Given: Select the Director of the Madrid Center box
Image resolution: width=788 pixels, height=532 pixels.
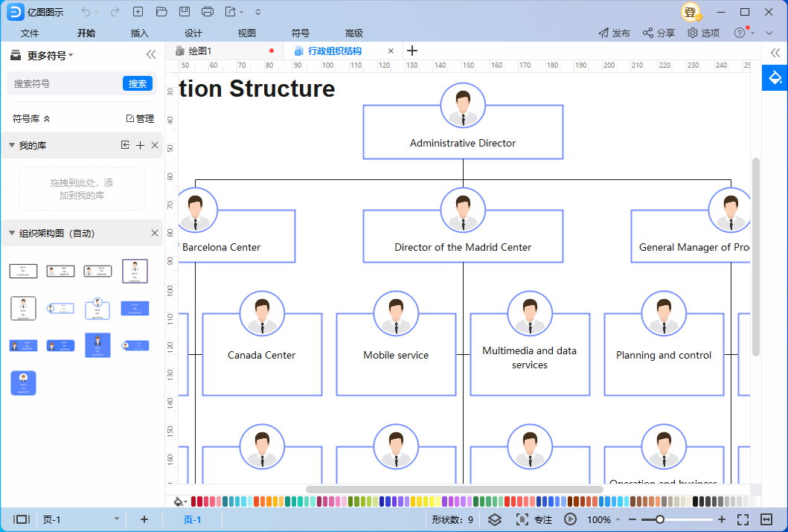Looking at the screenshot, I should pyautogui.click(x=463, y=236).
